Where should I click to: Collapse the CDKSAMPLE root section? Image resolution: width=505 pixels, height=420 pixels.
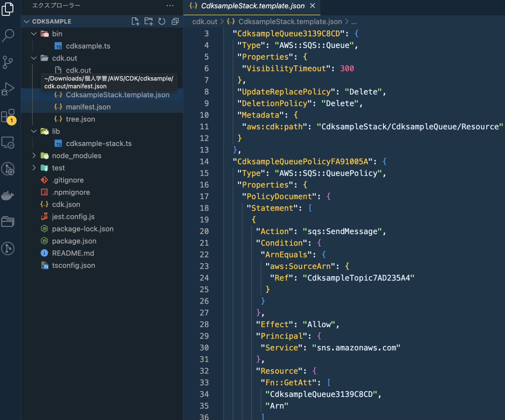[27, 21]
